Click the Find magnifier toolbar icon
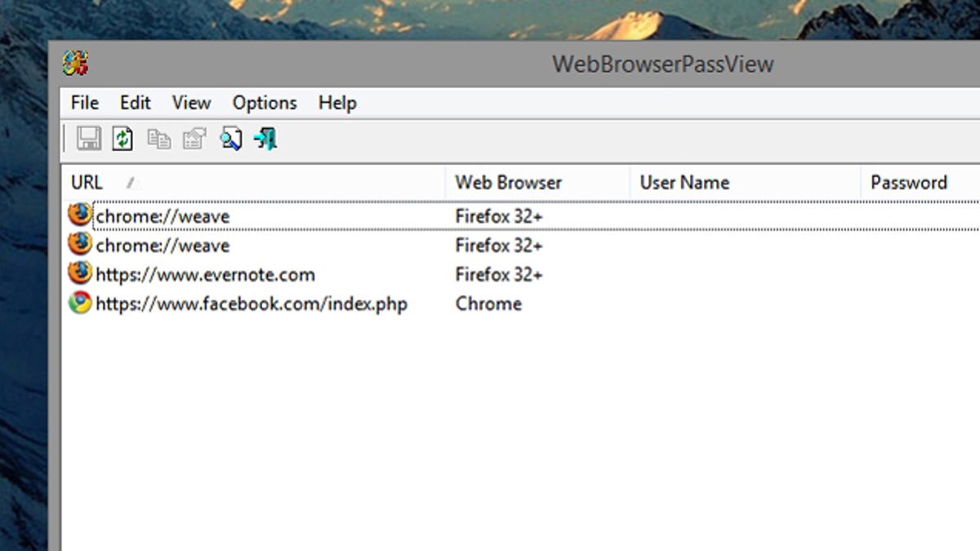Image resolution: width=980 pixels, height=551 pixels. [230, 139]
